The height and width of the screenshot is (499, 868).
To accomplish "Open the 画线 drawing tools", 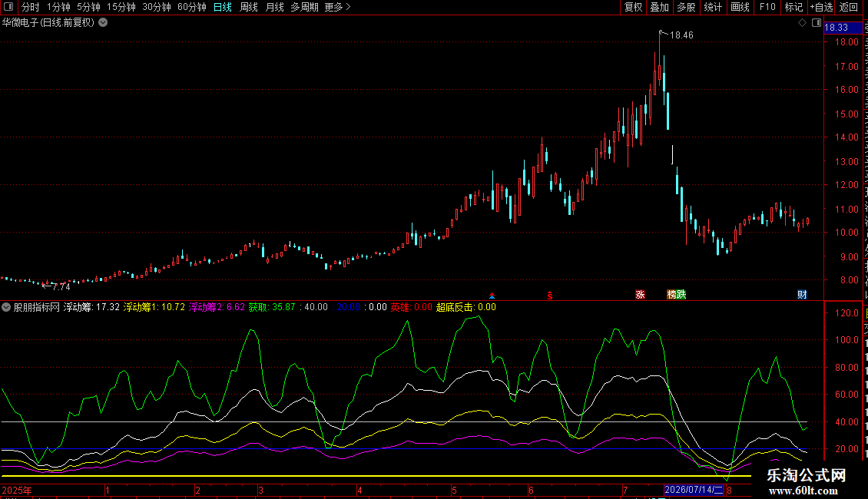I will click(x=740, y=7).
